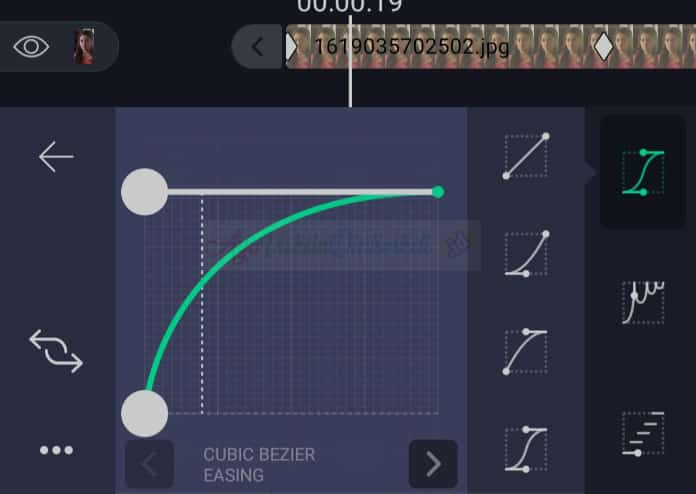Go to the previous easing type chevron

(x=149, y=464)
